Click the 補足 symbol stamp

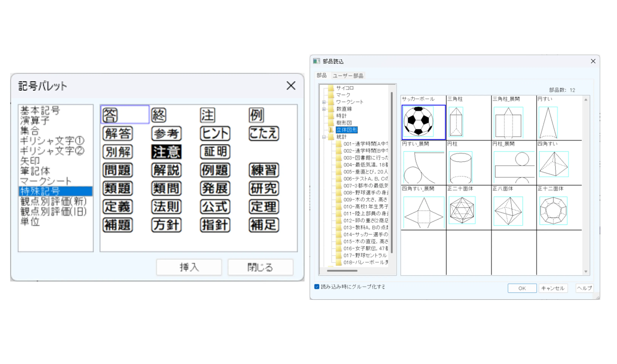click(x=264, y=225)
